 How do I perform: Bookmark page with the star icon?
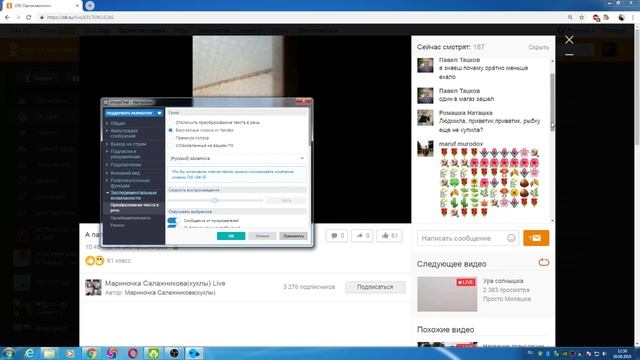(582, 18)
